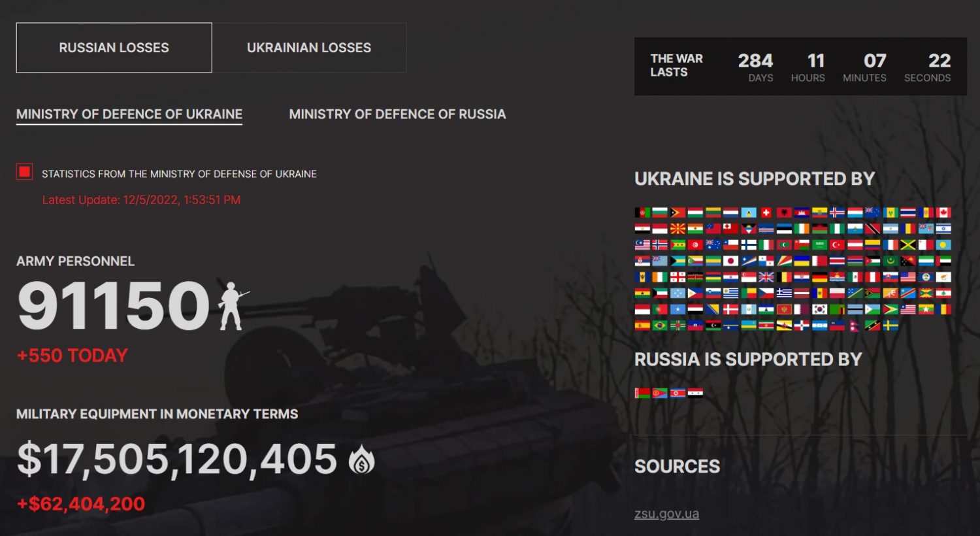The image size is (980, 536).
Task: Click the Brazil flag icon
Action: [x=660, y=326]
